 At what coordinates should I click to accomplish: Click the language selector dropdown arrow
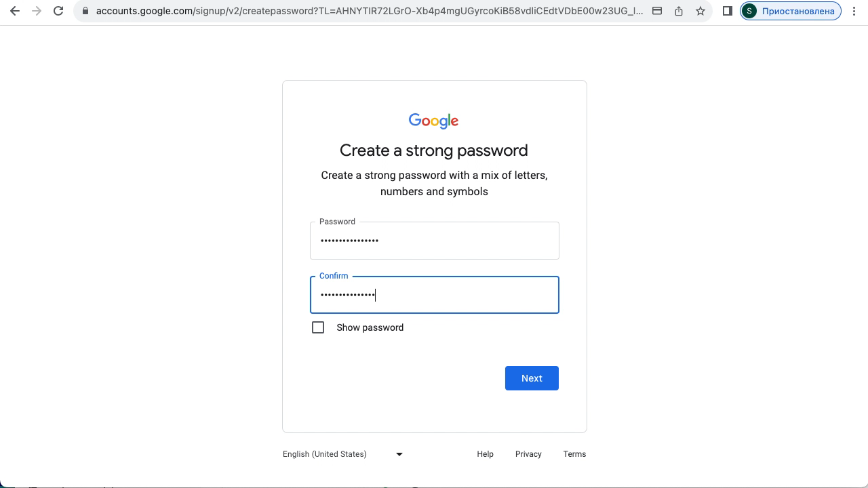click(x=399, y=454)
